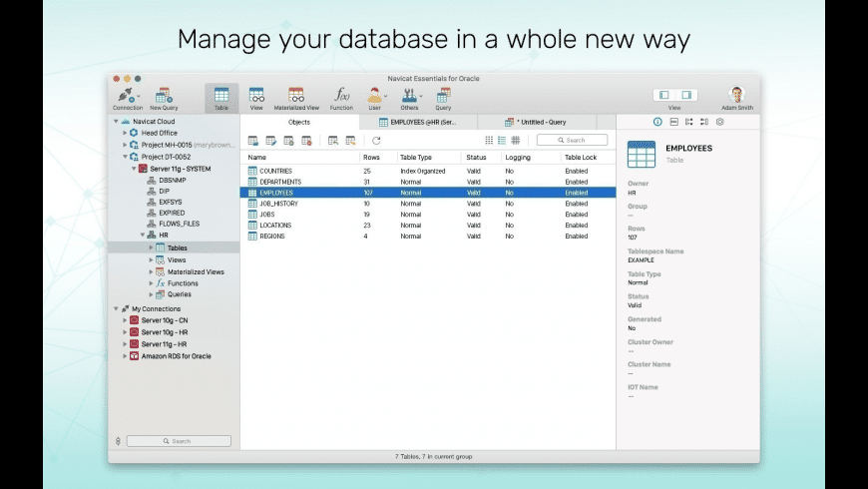Screen dimensions: 868x489
Task: Click the Import Wizard icon
Action: coord(332,141)
